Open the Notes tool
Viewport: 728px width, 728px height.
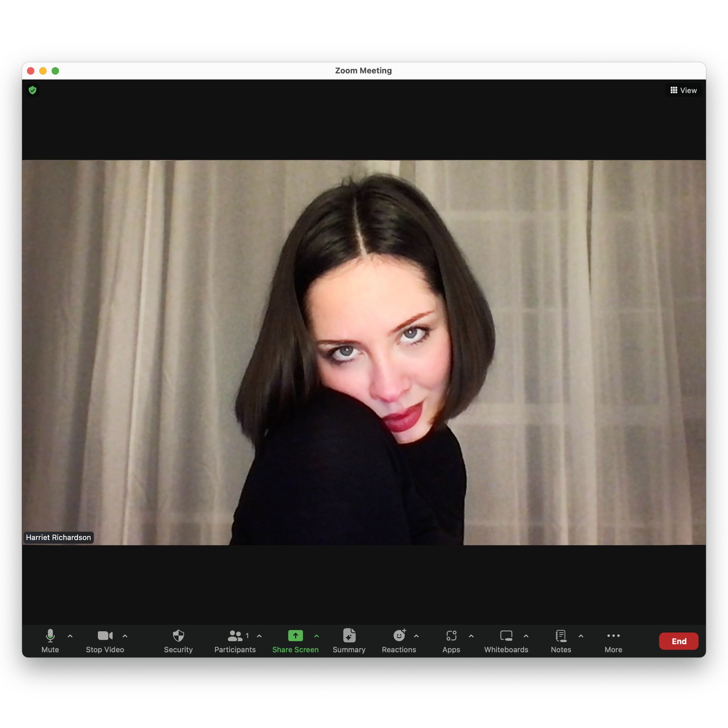pyautogui.click(x=561, y=640)
